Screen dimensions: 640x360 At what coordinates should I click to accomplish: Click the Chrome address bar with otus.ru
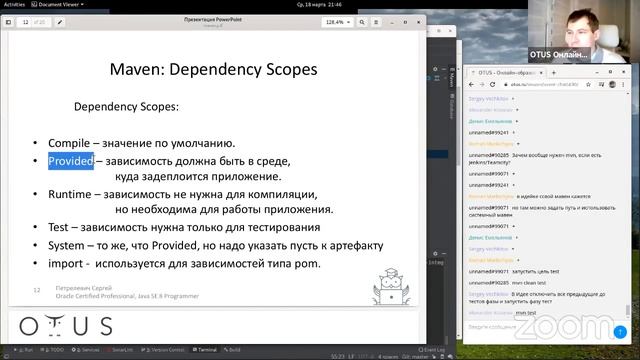point(542,84)
